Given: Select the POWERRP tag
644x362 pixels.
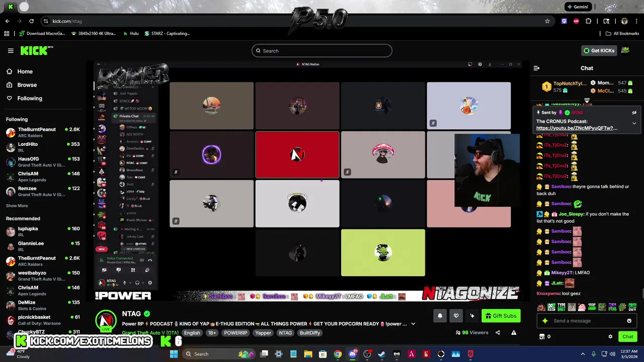Looking at the screenshot, I should click(236, 333).
